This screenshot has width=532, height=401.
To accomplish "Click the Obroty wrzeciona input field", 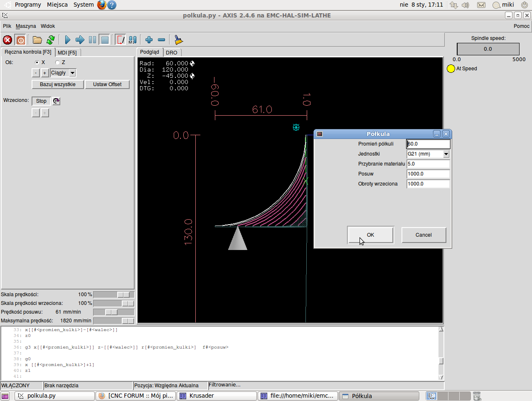I will 428,184.
